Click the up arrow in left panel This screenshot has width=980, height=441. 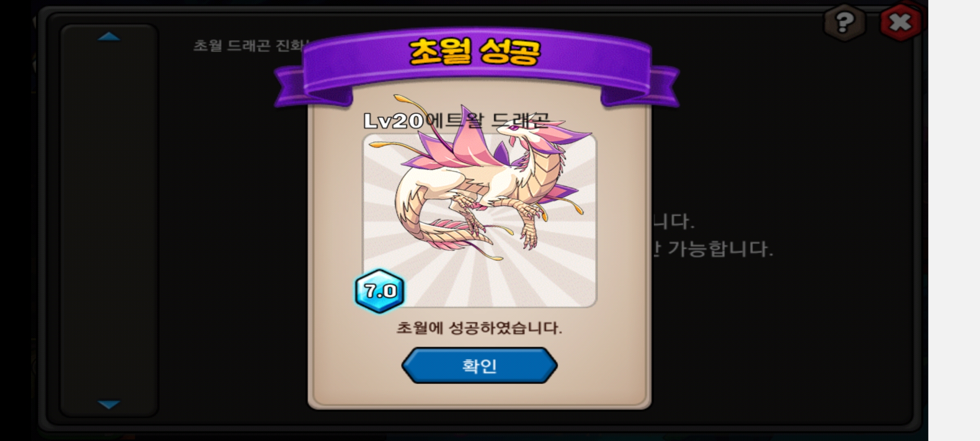pos(109,37)
